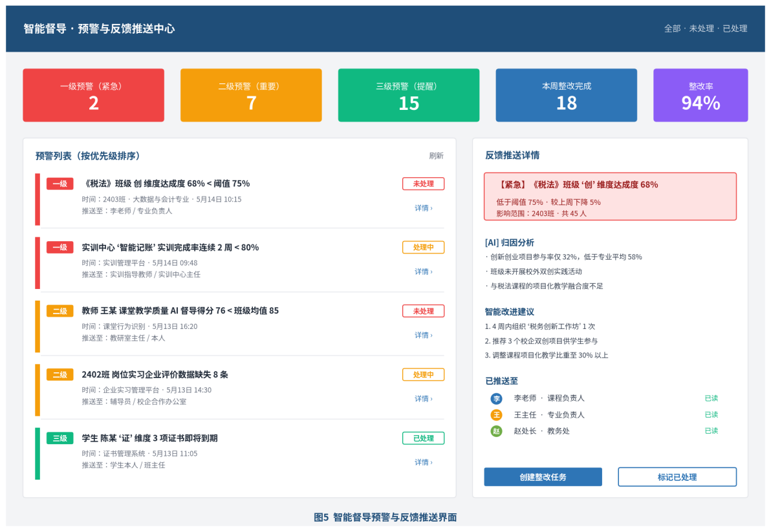Click 刷新 to refresh alert list
Viewport: 771px width, 532px height.
click(x=436, y=156)
